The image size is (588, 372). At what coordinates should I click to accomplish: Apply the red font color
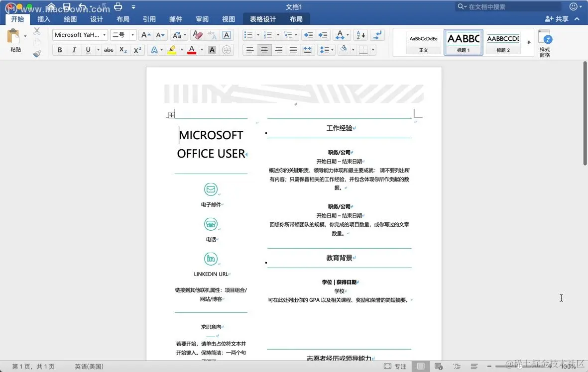click(x=192, y=50)
